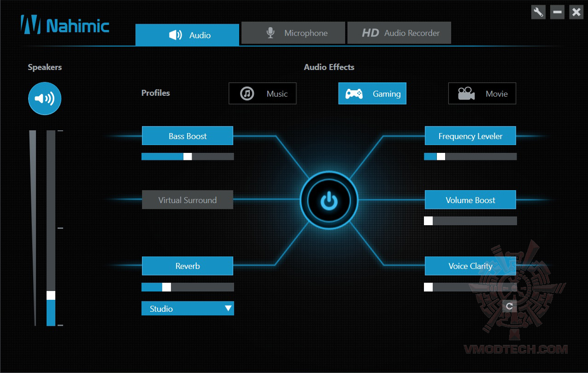Viewport: 588px width, 373px height.
Task: Minimize the Nahimic window
Action: [557, 12]
